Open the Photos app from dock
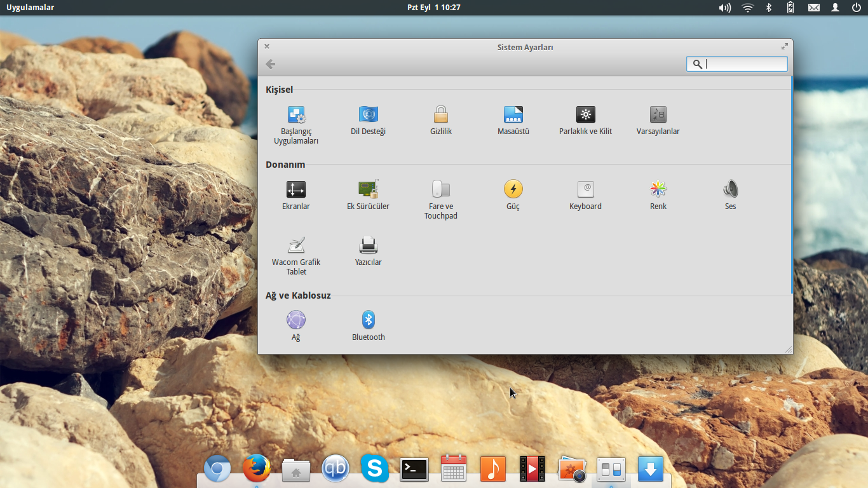 [x=572, y=470]
